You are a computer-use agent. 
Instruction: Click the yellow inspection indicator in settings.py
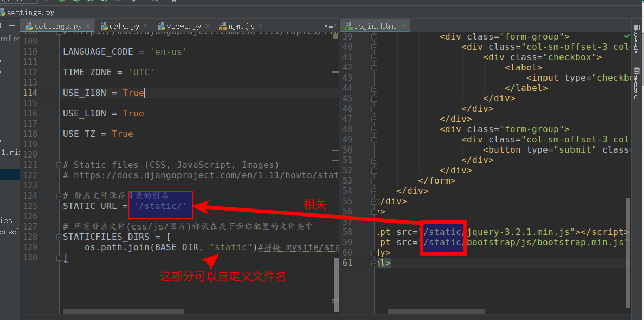(x=335, y=36)
